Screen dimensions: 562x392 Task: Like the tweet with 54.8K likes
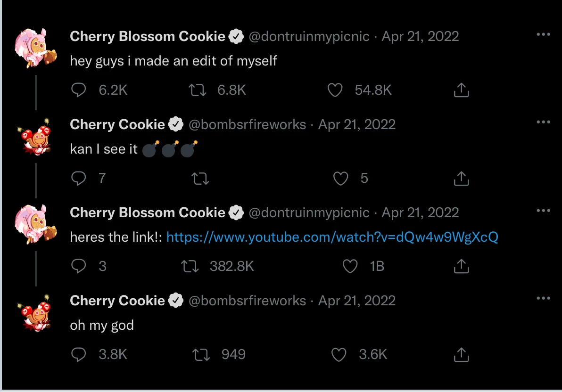tap(335, 90)
